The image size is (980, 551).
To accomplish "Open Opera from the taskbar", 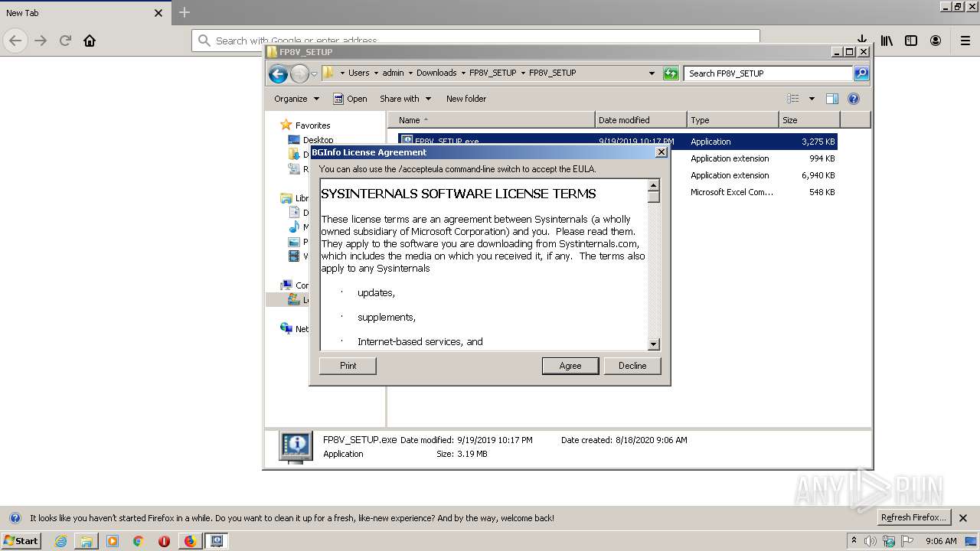I will coord(164,541).
